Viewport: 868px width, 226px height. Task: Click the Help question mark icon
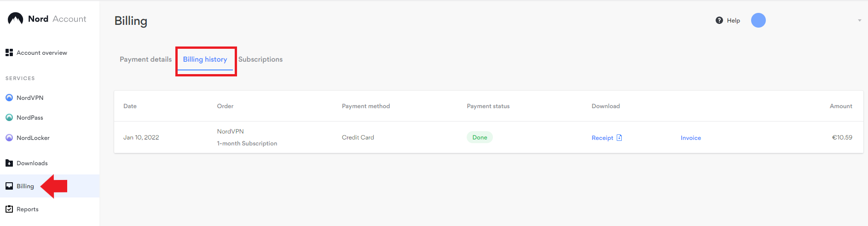coord(719,20)
